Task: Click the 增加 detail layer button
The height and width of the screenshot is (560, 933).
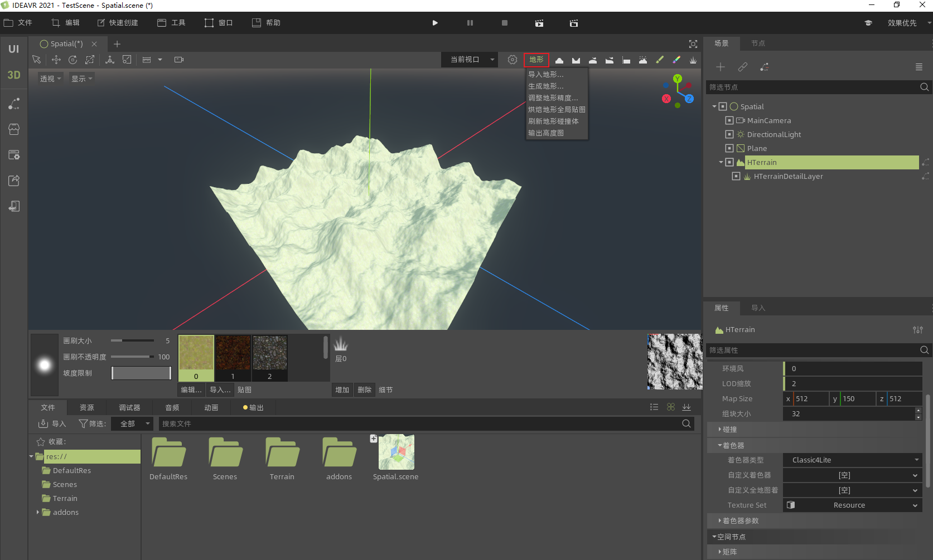Action: (x=342, y=390)
